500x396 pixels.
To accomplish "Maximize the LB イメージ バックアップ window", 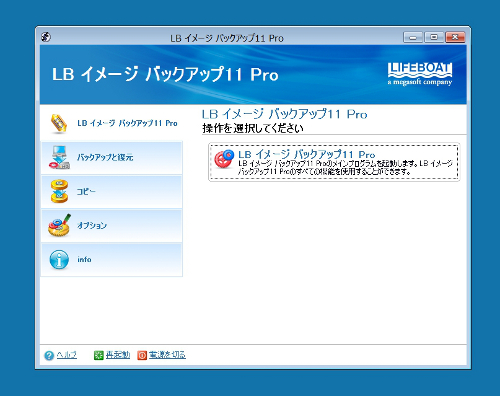I will tap(434, 37).
